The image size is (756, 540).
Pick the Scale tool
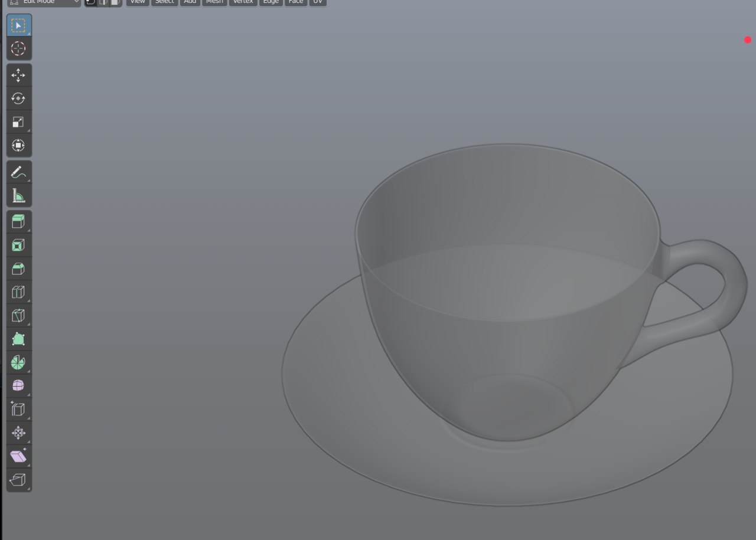18,122
